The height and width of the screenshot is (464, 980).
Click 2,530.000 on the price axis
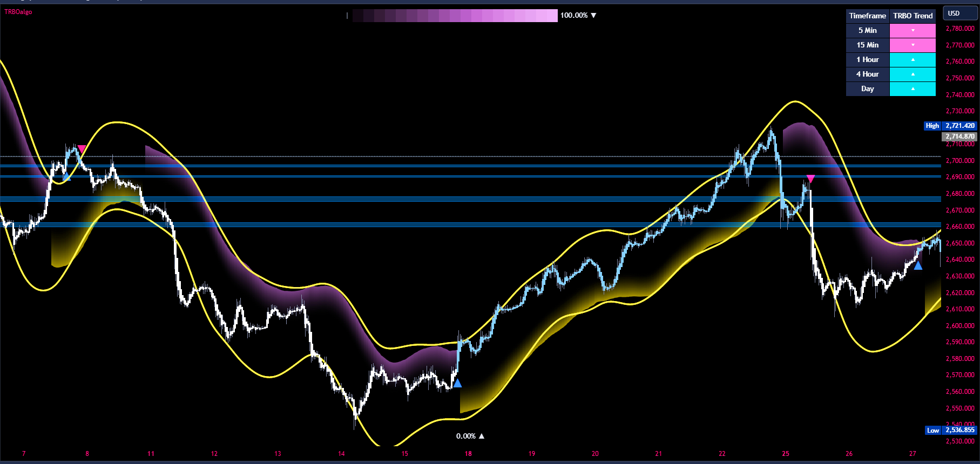pyautogui.click(x=960, y=441)
